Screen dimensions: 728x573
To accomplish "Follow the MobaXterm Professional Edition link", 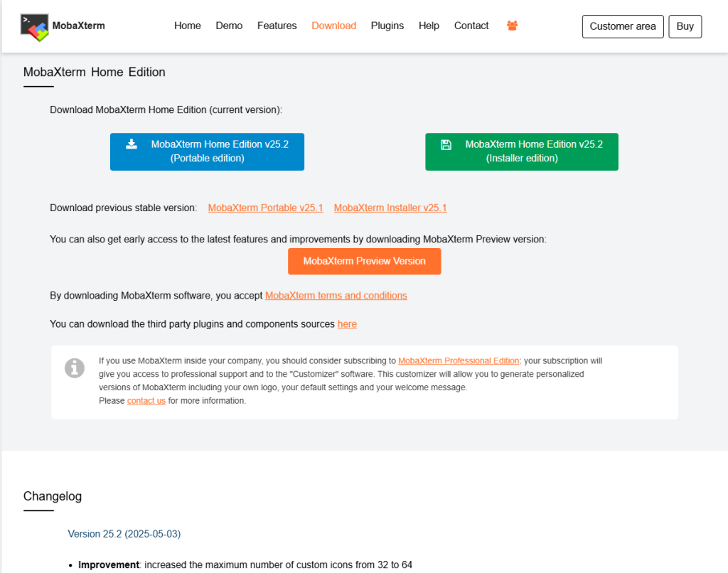I will tap(459, 360).
